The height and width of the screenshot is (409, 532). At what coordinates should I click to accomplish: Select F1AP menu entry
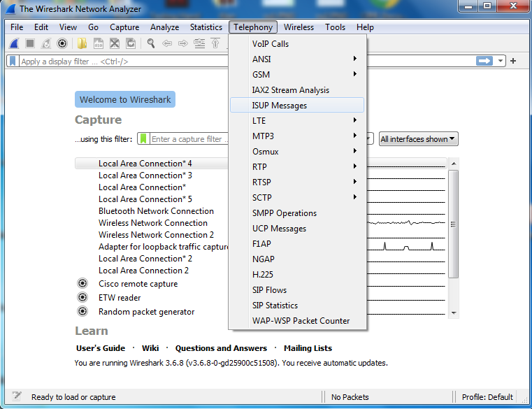point(297,244)
